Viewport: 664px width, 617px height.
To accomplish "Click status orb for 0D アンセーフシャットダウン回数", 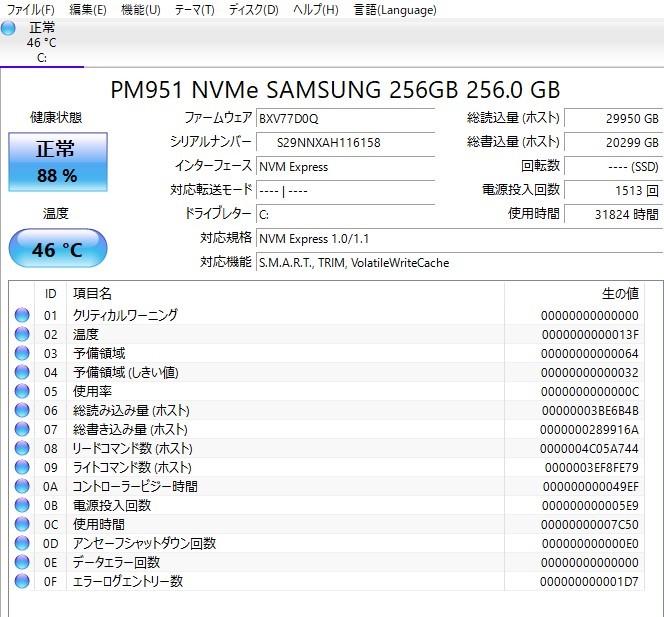I will 22,543.
